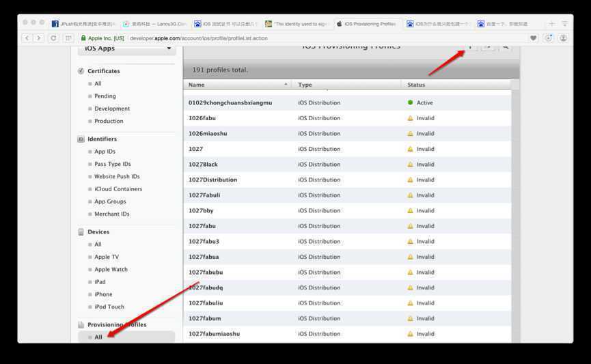Add a new browser tab with plus
This screenshot has height=364, width=591.
point(551,24)
